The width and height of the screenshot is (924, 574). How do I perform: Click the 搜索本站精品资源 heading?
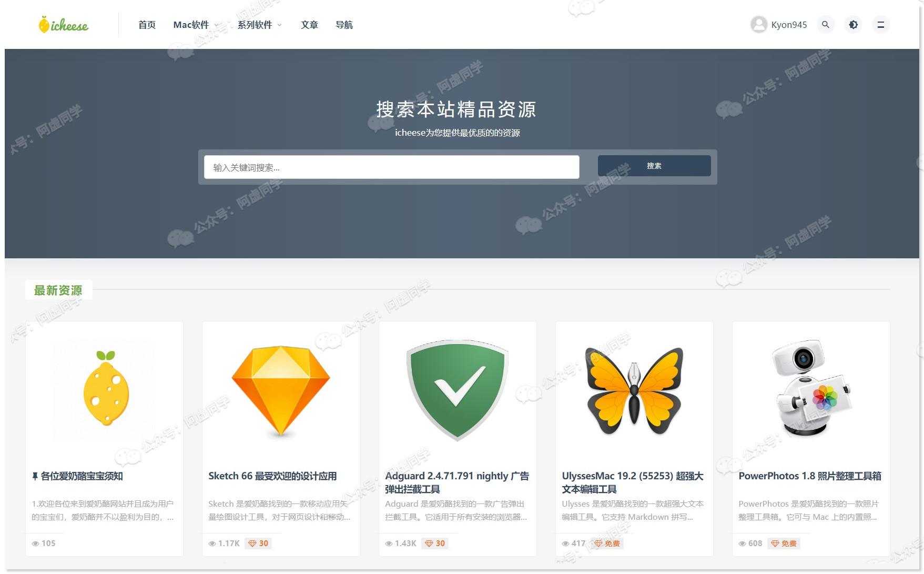456,109
